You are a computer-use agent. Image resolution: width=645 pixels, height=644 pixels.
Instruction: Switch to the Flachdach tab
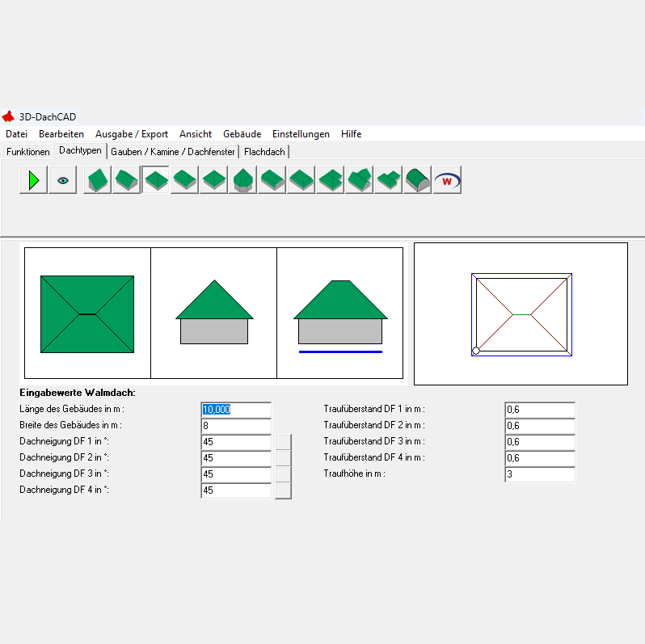click(264, 152)
